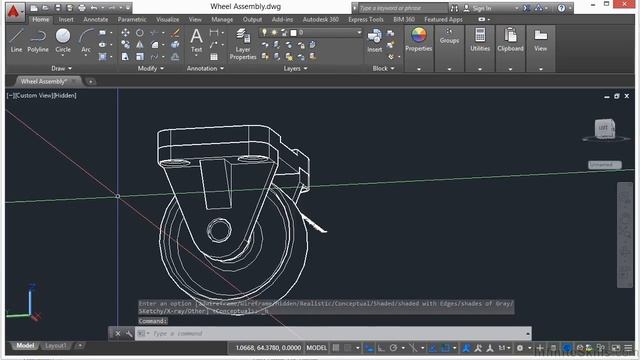Viewport: 640px width, 360px height.
Task: Click the Unnamed UCS button below ViewCube
Action: point(604,164)
